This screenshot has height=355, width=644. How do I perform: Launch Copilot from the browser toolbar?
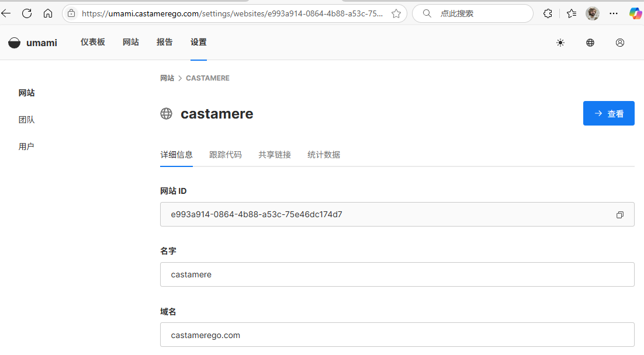click(635, 13)
